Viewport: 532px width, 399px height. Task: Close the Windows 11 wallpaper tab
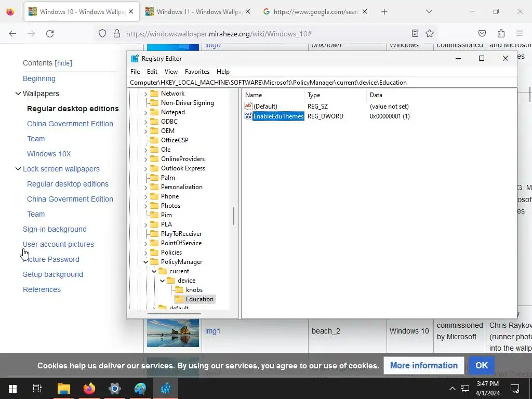click(x=248, y=11)
